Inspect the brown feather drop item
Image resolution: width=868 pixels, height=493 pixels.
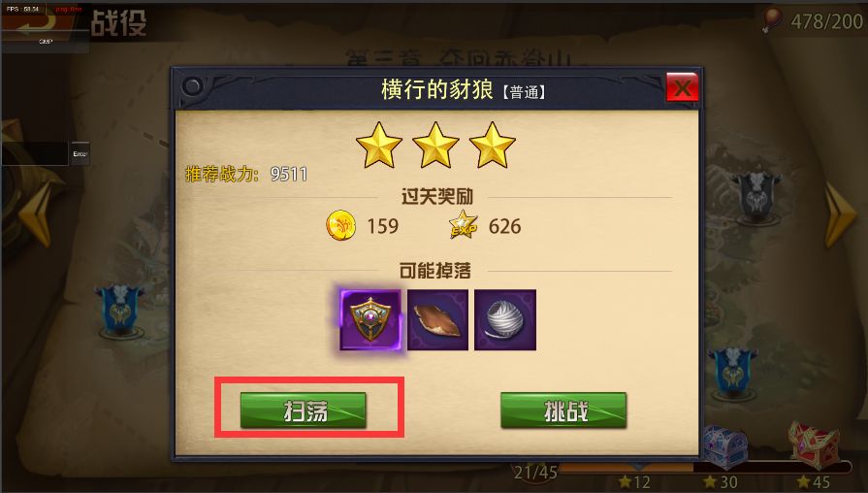(437, 319)
